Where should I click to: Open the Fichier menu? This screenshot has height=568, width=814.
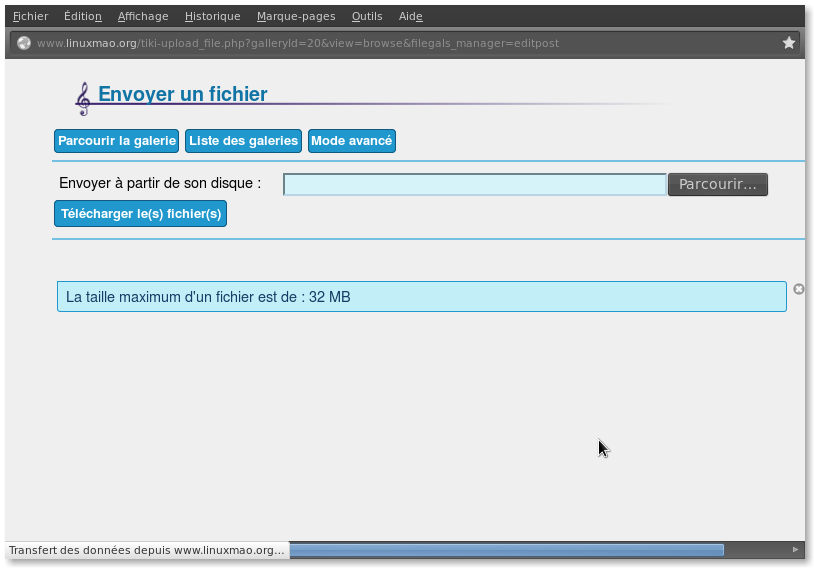30,16
